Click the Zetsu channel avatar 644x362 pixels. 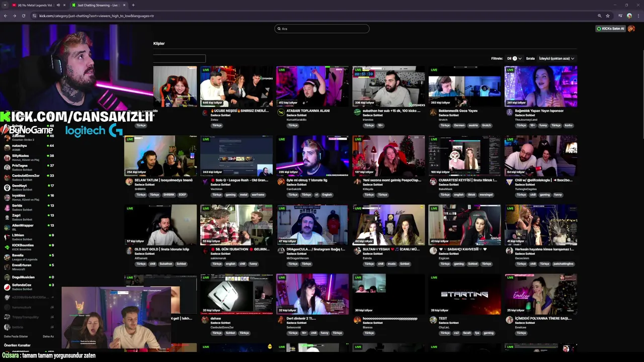click(x=205, y=113)
